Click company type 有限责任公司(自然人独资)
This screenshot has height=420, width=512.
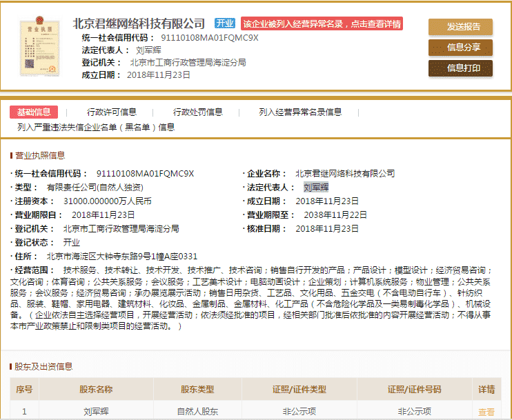[x=95, y=188]
